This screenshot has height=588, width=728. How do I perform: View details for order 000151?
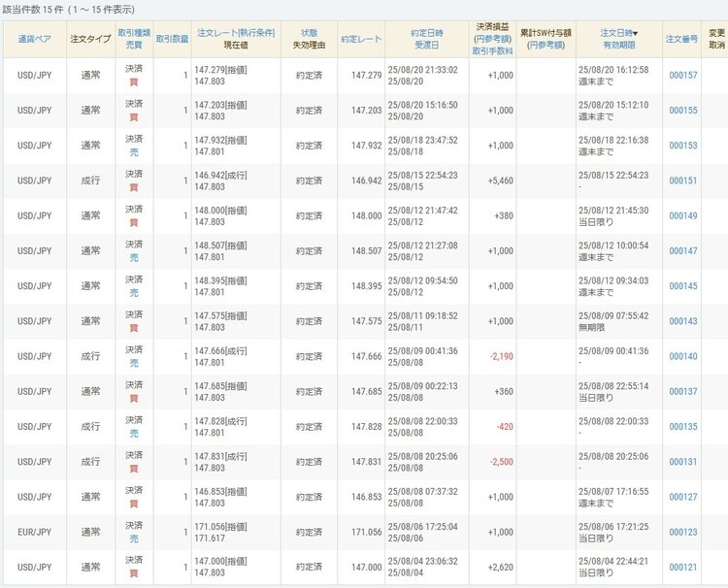[x=683, y=180]
